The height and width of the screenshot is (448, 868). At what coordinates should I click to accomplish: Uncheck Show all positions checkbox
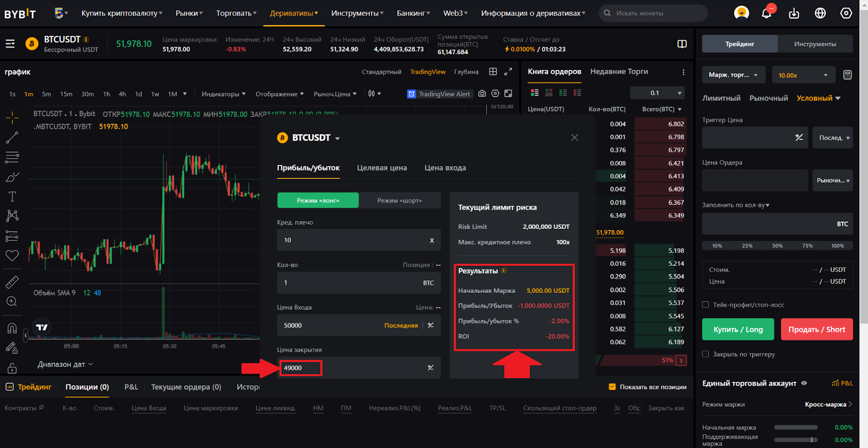pyautogui.click(x=612, y=387)
